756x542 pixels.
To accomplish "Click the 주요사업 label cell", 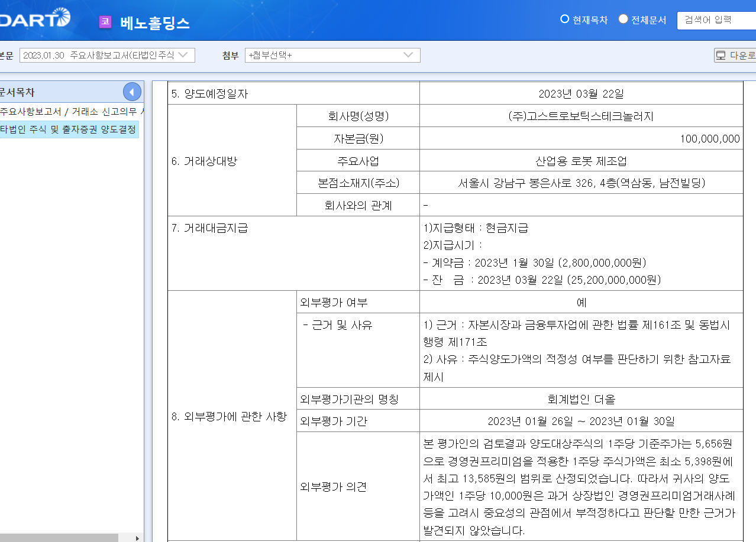I will click(x=358, y=161).
